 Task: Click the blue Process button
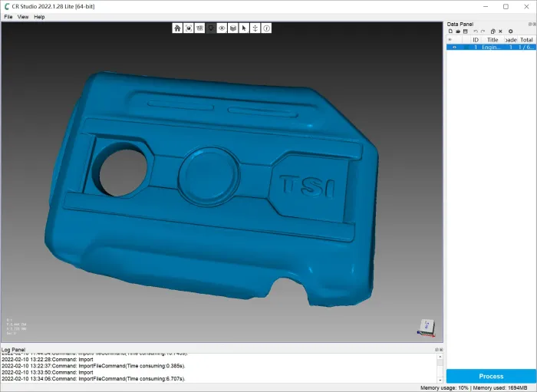tap(491, 376)
